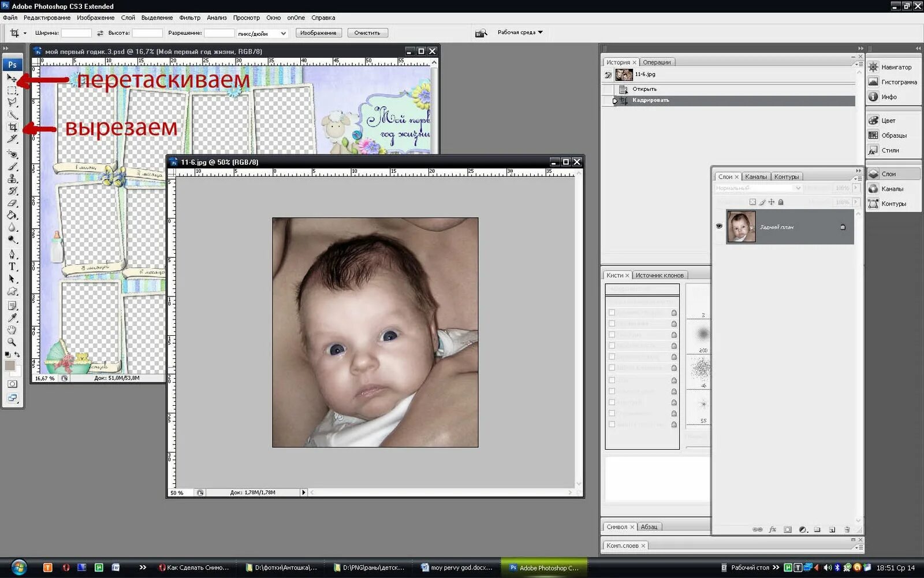Select the Horizontal Type tool
924x578 pixels.
pyautogui.click(x=12, y=266)
